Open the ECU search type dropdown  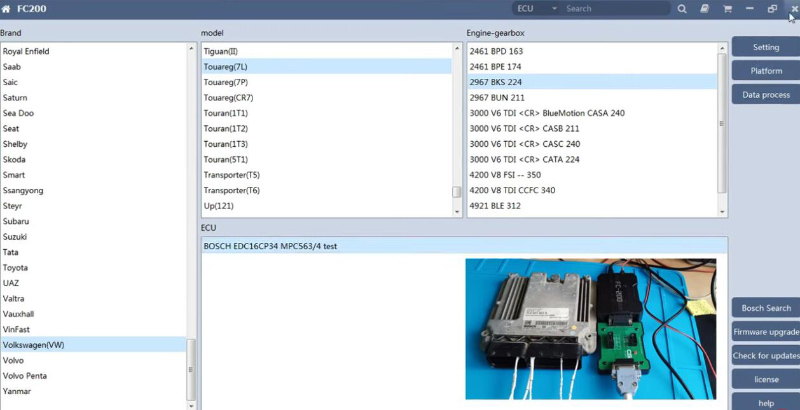pyautogui.click(x=535, y=9)
